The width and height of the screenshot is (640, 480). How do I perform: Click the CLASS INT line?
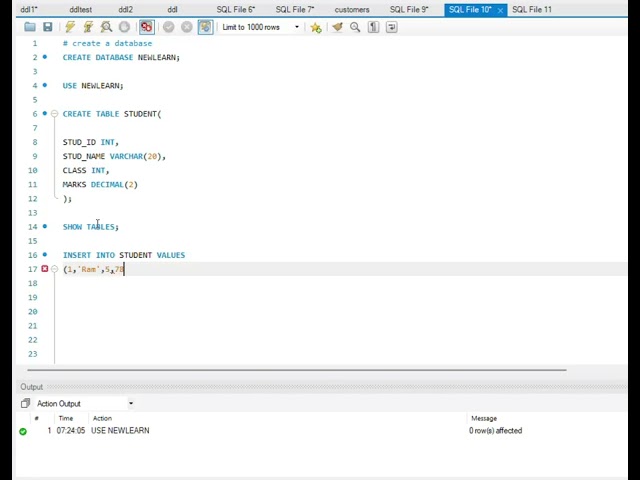[x=86, y=170]
